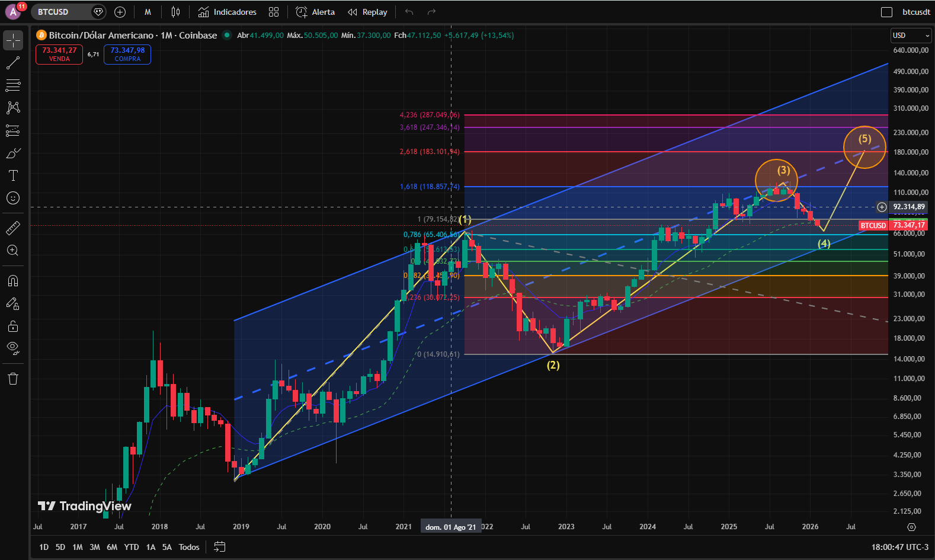Open the emoji and icons tool

(13, 198)
